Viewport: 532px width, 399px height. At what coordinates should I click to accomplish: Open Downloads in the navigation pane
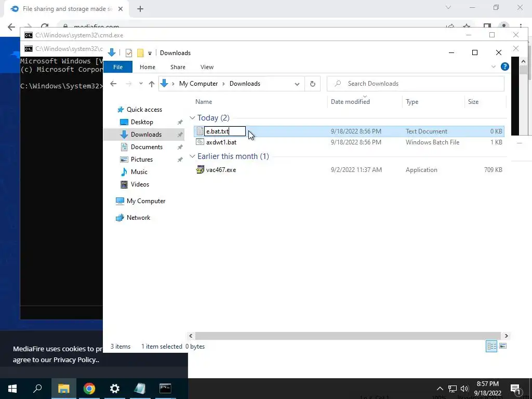146,135
